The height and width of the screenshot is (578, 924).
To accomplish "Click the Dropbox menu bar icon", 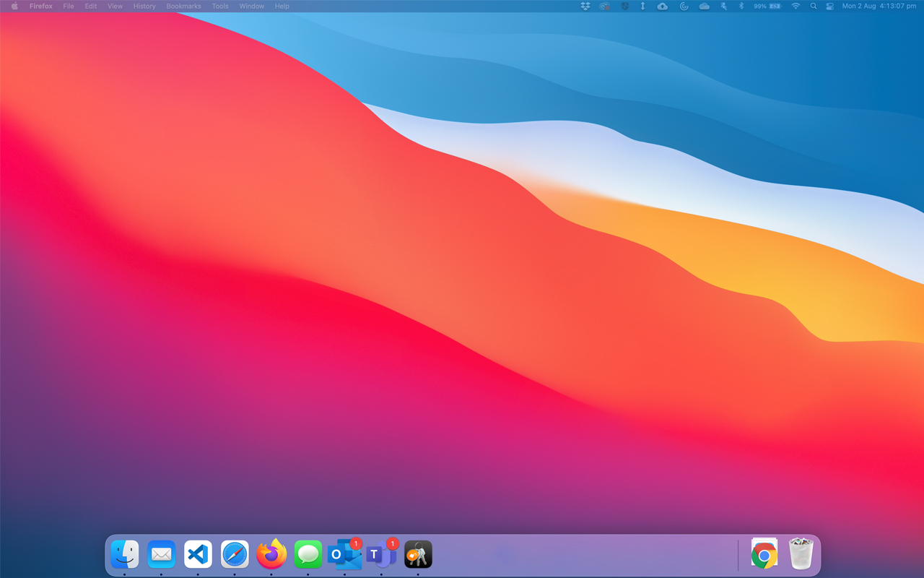I will [585, 6].
